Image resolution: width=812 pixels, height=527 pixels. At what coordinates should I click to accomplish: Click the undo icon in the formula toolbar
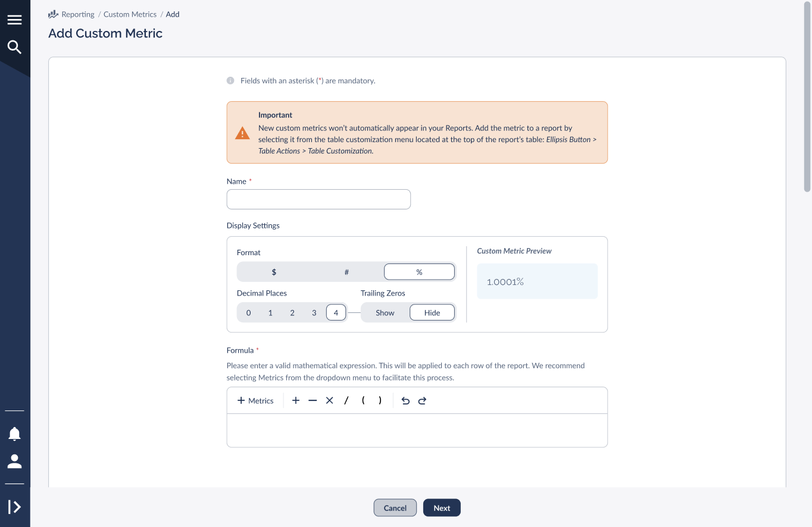point(405,400)
